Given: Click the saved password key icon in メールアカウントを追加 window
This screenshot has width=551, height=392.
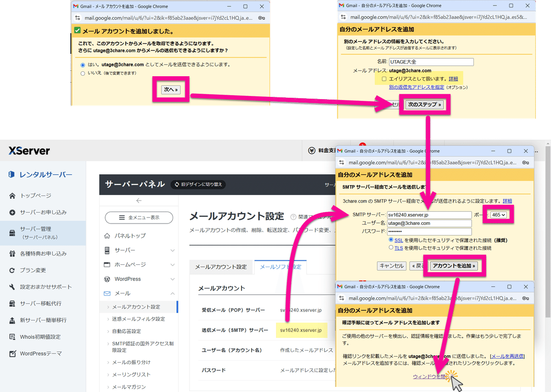Looking at the screenshot, I should (x=261, y=18).
